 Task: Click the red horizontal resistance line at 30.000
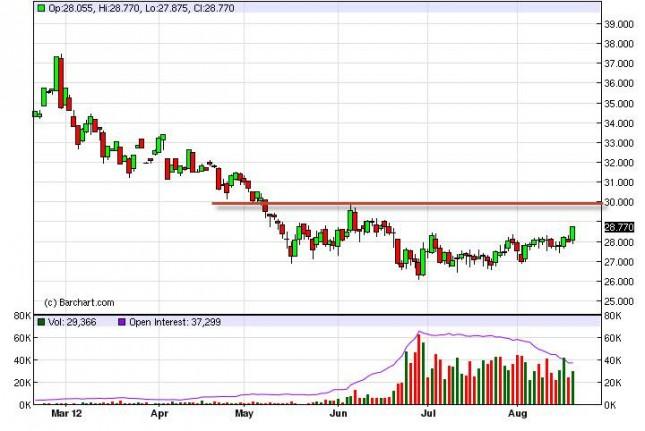point(407,203)
